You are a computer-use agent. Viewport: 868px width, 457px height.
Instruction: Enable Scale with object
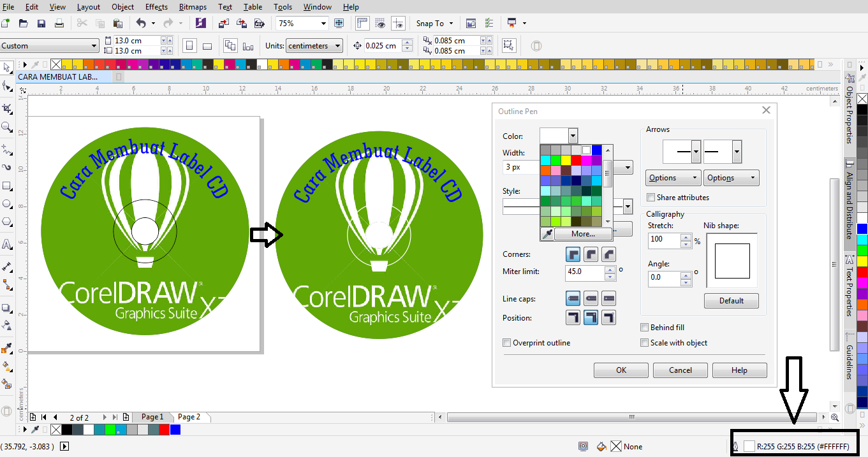pos(645,342)
